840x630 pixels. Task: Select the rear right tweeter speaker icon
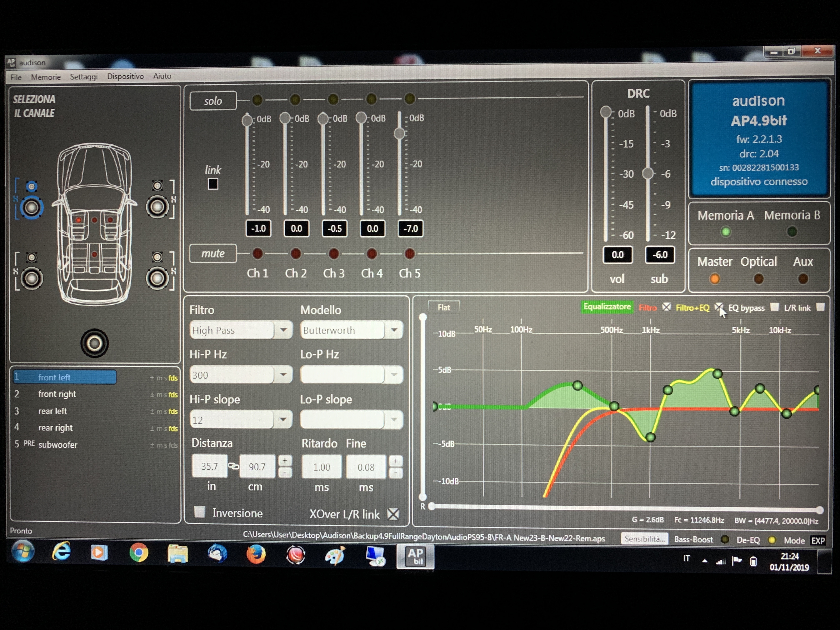pyautogui.click(x=157, y=257)
